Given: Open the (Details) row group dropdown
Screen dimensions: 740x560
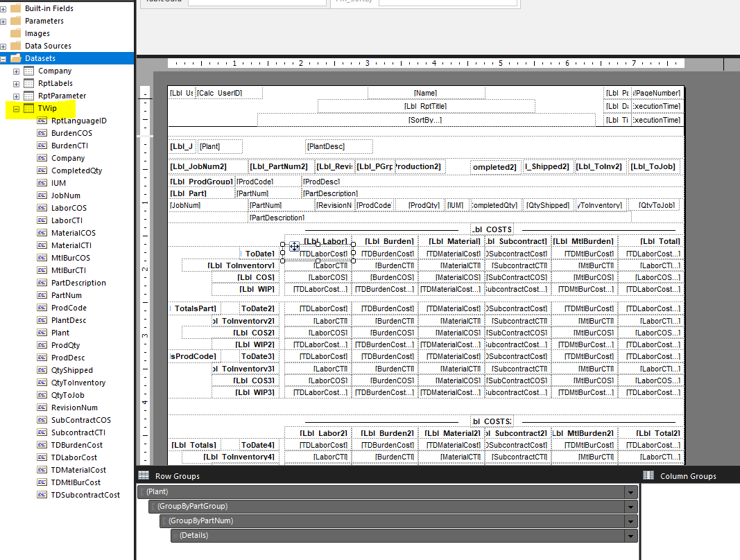Looking at the screenshot, I should click(x=630, y=536).
